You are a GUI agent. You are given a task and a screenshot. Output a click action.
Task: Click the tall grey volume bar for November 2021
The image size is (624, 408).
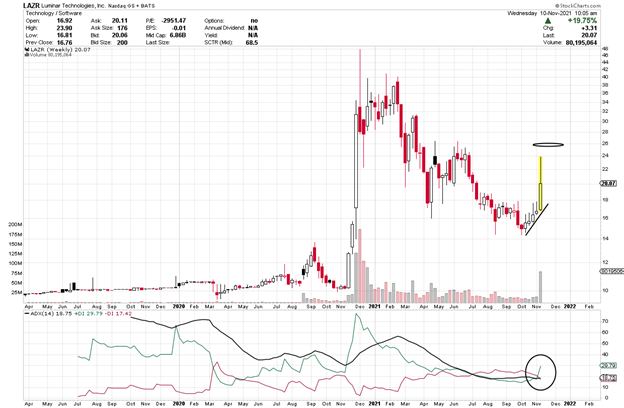(540, 287)
